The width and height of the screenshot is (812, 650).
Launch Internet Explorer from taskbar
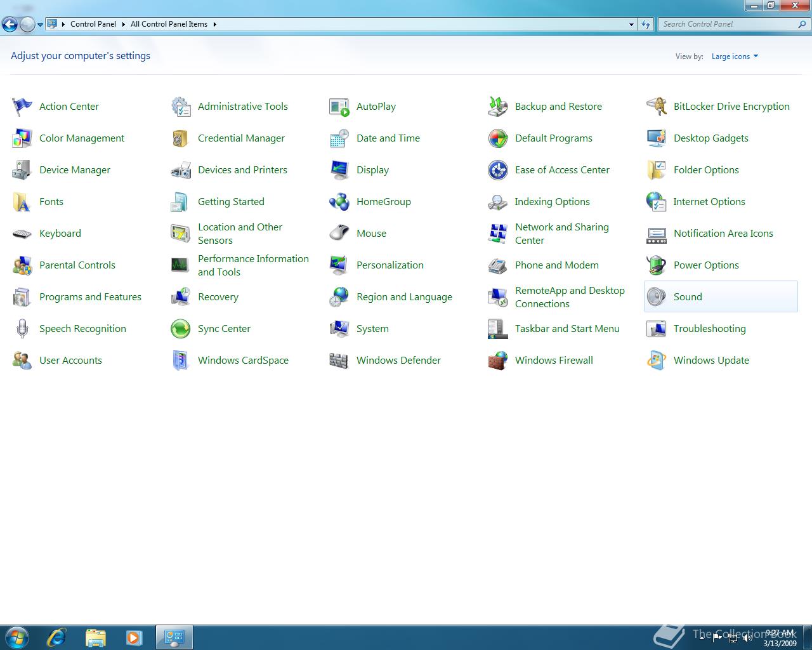point(56,637)
